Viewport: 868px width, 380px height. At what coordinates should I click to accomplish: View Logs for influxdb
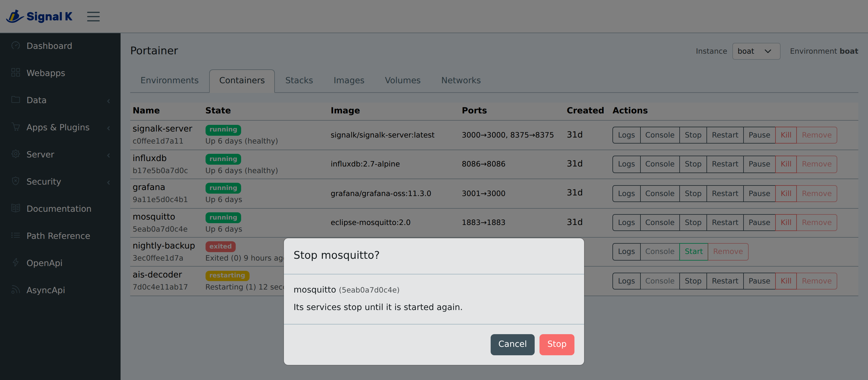pos(626,164)
